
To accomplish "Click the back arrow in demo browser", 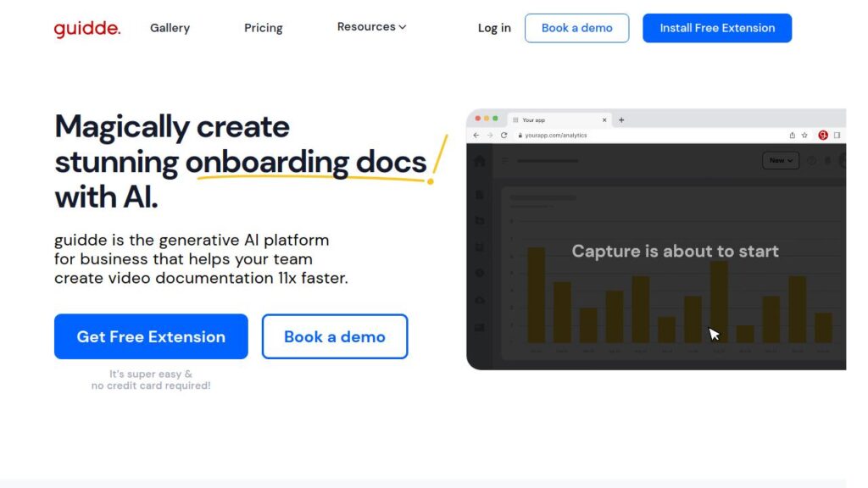I will click(x=476, y=135).
